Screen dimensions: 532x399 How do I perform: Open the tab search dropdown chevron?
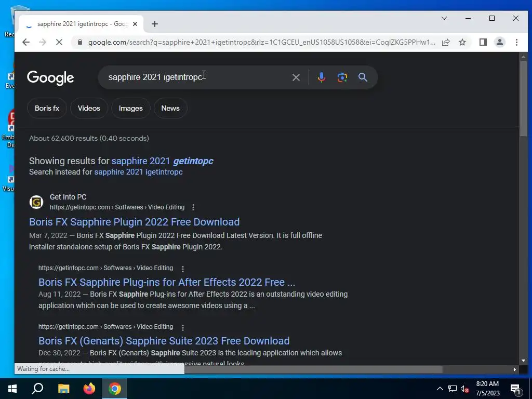(444, 18)
